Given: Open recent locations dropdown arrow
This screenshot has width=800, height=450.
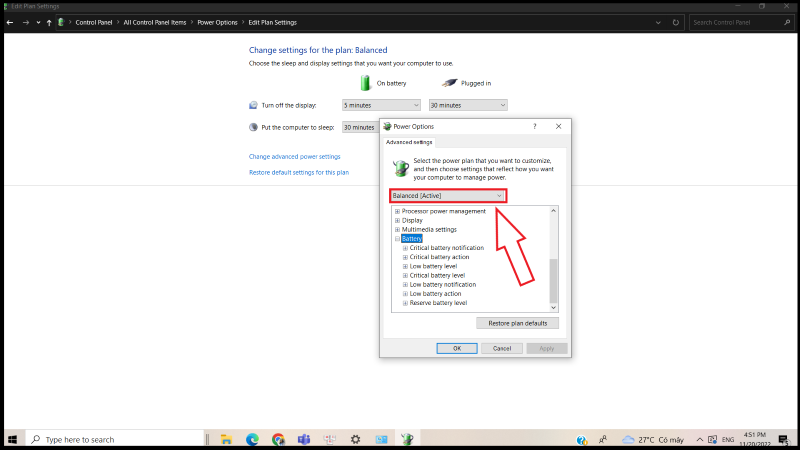Looking at the screenshot, I should coord(38,22).
